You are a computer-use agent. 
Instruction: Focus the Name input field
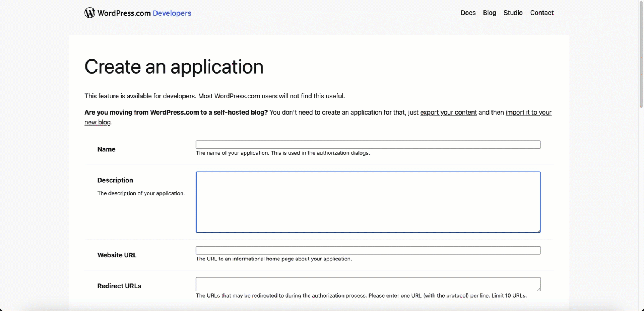pos(368,144)
